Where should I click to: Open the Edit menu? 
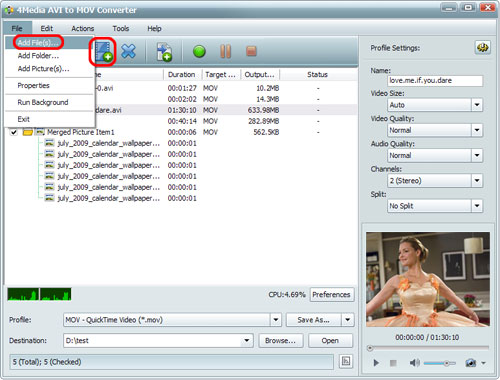coord(47,28)
